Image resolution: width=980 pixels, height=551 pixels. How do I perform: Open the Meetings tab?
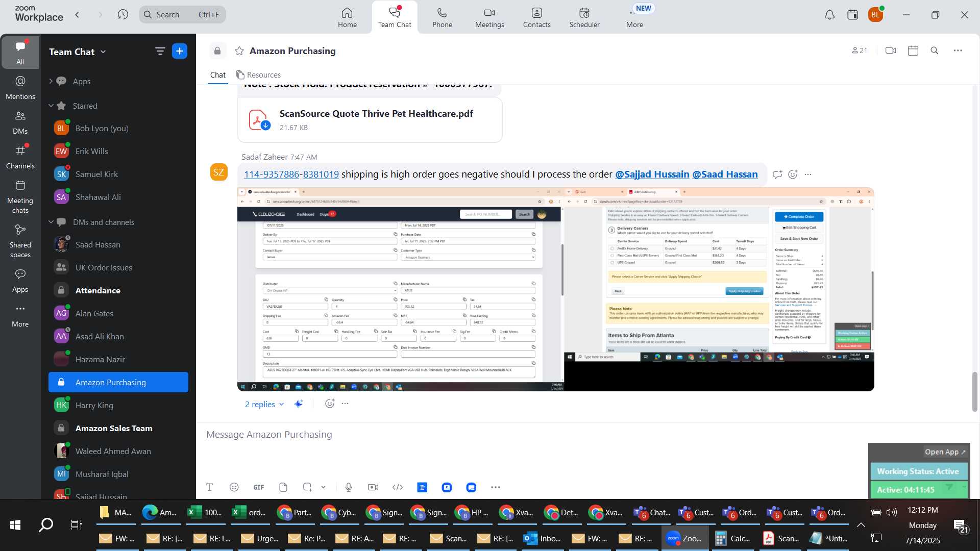[489, 17]
